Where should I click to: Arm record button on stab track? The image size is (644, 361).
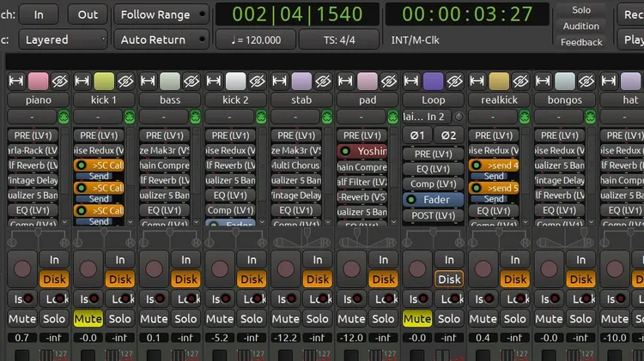[x=286, y=268]
